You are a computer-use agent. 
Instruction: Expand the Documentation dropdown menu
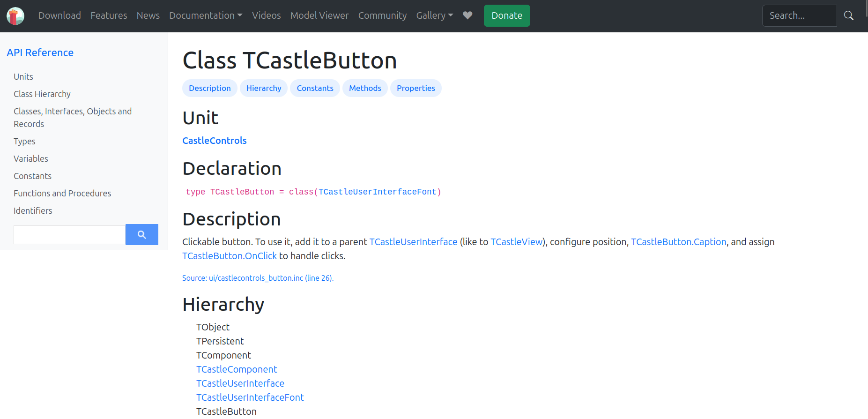(205, 15)
